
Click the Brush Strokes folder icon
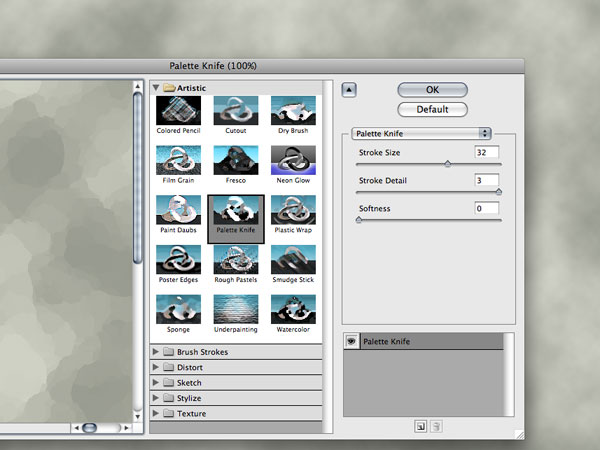[x=169, y=352]
